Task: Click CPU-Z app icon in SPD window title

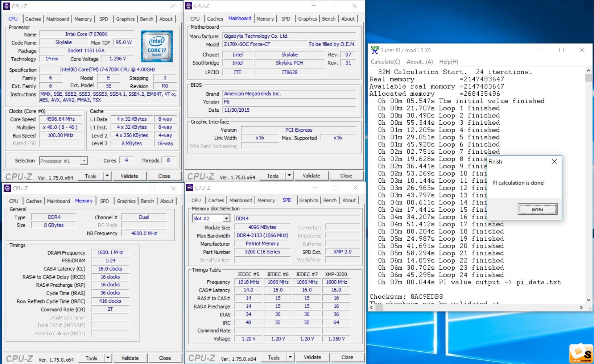Action: tap(190, 187)
